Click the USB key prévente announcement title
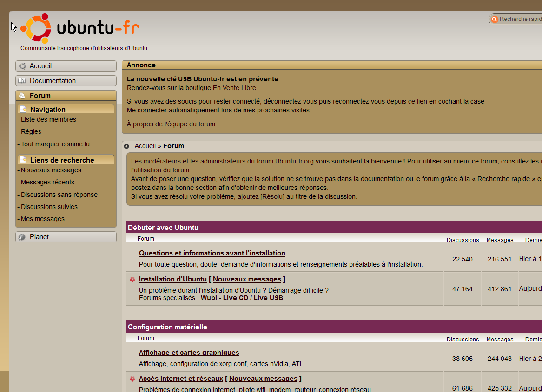Viewport: 542px width, 392px height. click(203, 79)
